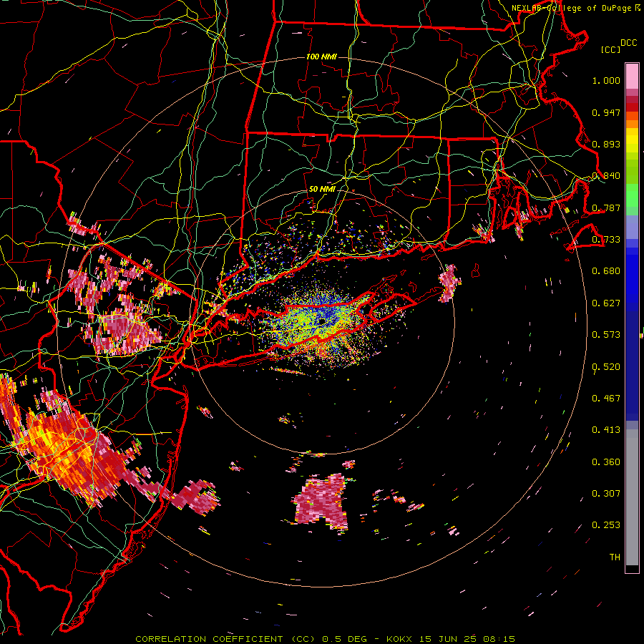Click the large pink echo south of Long Island
The width and height of the screenshot is (644, 644).
(321, 502)
